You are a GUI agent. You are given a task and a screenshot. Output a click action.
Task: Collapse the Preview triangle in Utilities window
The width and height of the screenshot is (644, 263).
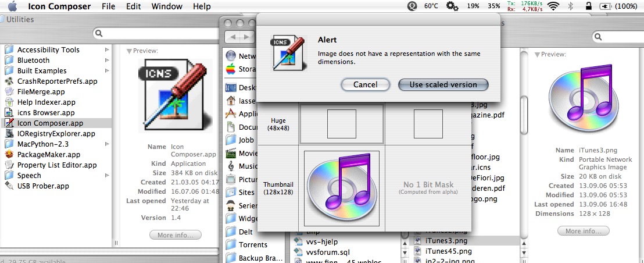point(129,51)
